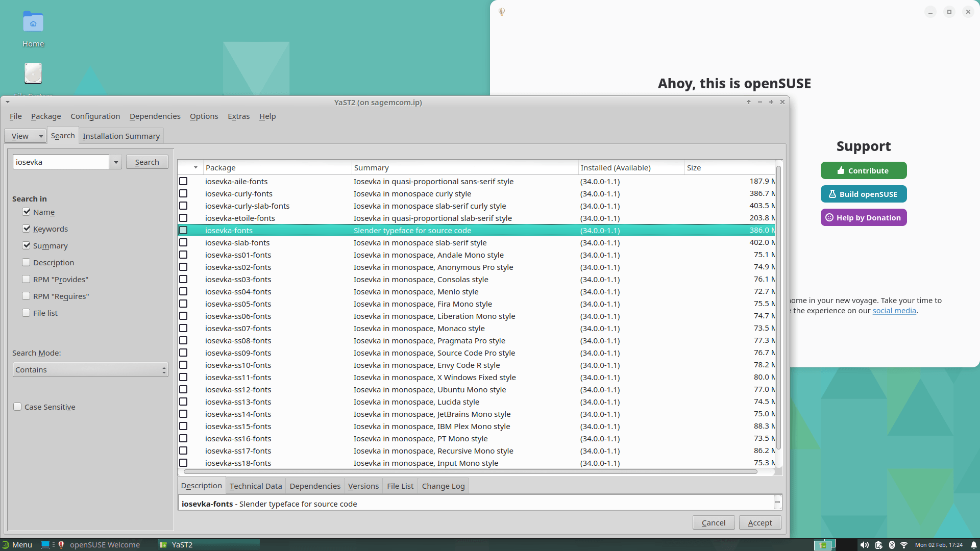Click the volume speaker tray icon
The width and height of the screenshot is (980, 551).
tap(864, 545)
